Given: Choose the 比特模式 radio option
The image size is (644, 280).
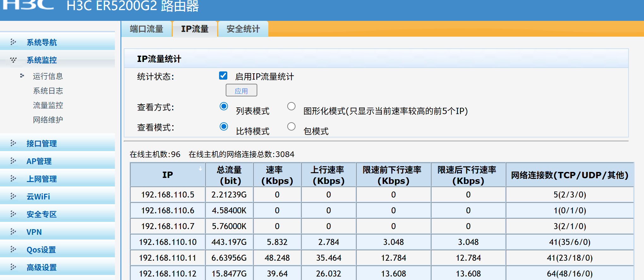Looking at the screenshot, I should (x=224, y=127).
